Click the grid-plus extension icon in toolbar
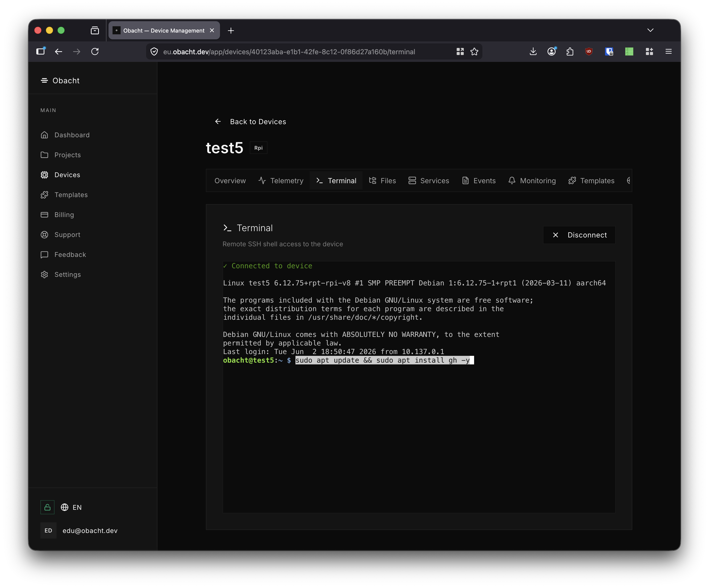Image resolution: width=709 pixels, height=588 pixels. [x=649, y=51]
